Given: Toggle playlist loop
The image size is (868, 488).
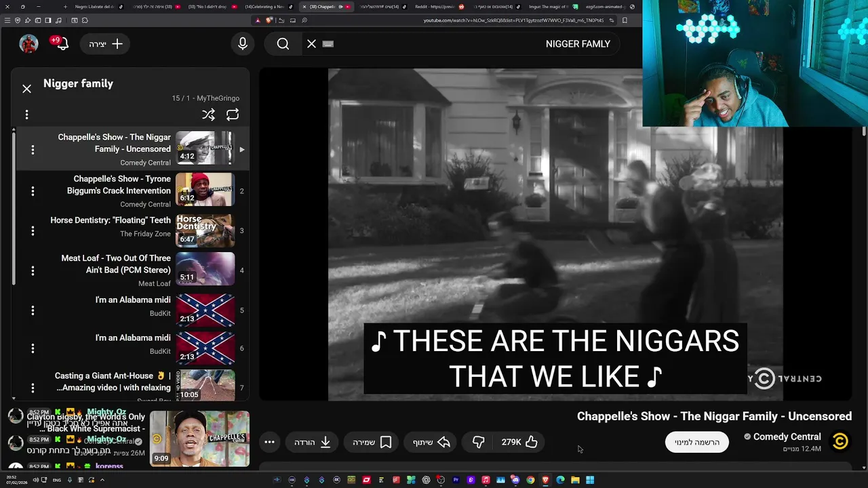Looking at the screenshot, I should pos(233,115).
